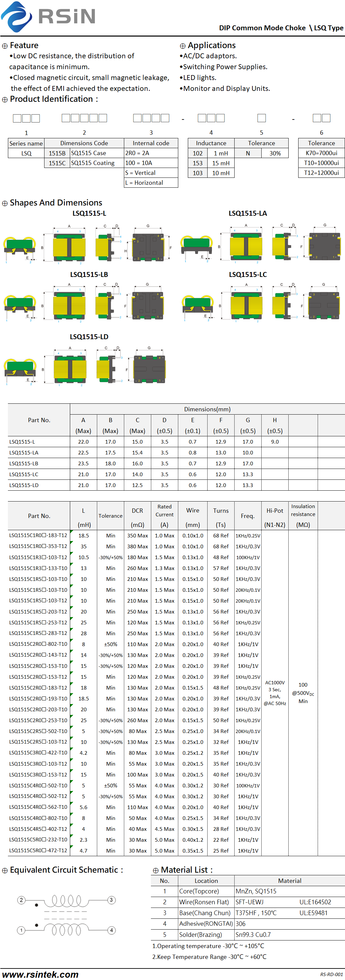Click the 9.0 value under the H column
This screenshot has height=980, width=345.
pyautogui.click(x=274, y=442)
